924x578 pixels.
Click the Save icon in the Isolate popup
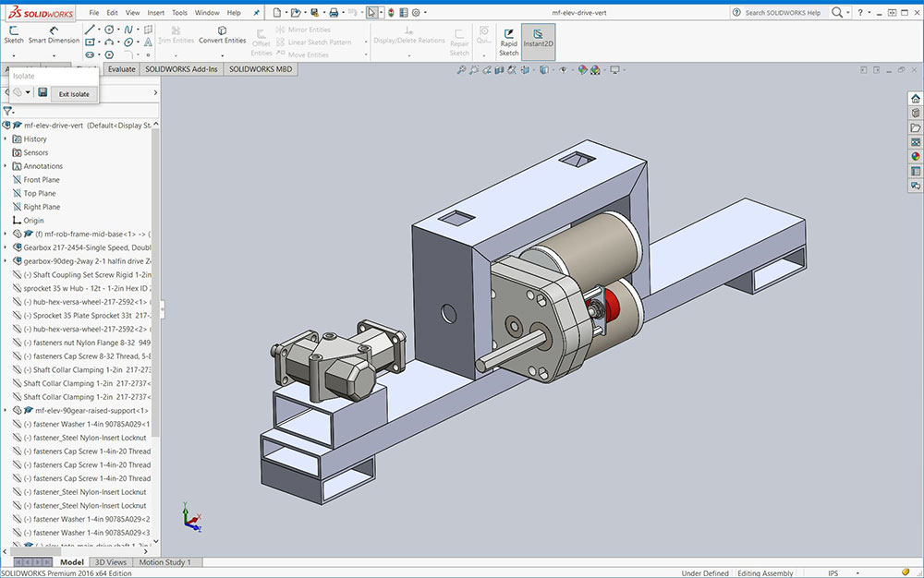coord(43,92)
